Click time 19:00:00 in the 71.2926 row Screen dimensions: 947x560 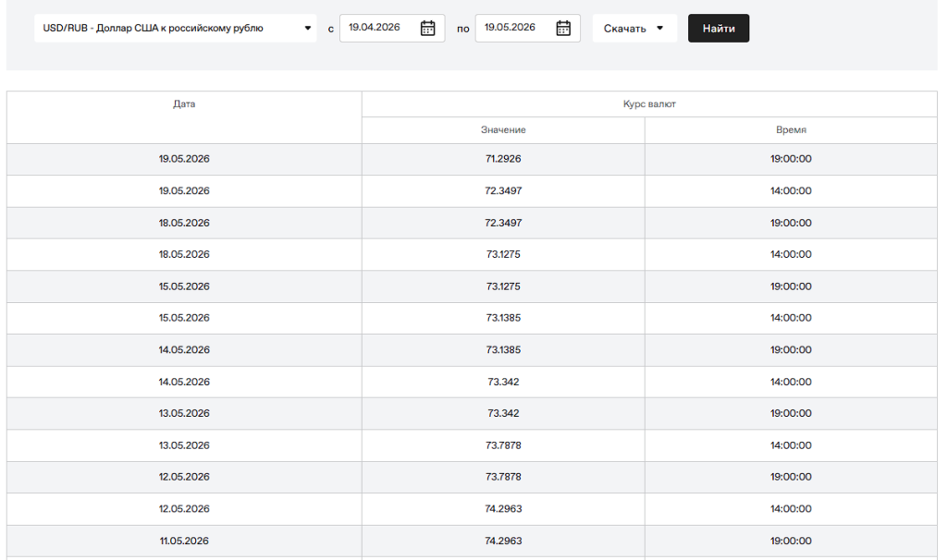pyautogui.click(x=791, y=159)
